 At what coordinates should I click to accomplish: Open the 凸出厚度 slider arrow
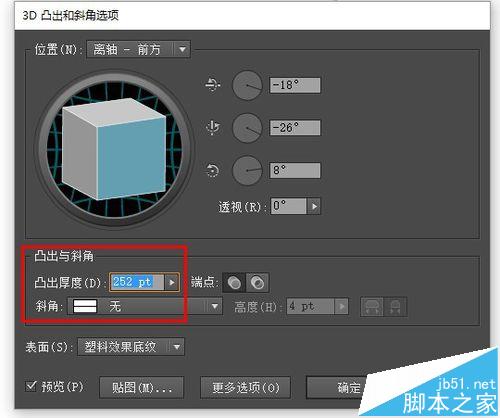point(172,282)
